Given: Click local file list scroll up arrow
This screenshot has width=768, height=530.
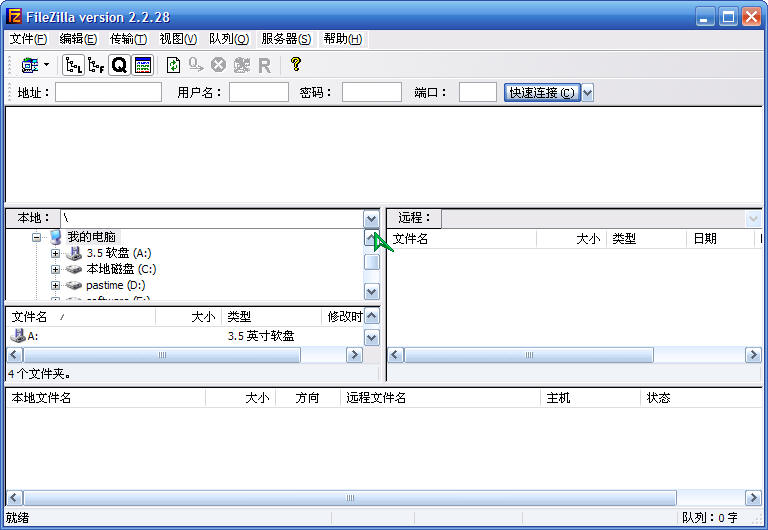Looking at the screenshot, I should point(372,316).
